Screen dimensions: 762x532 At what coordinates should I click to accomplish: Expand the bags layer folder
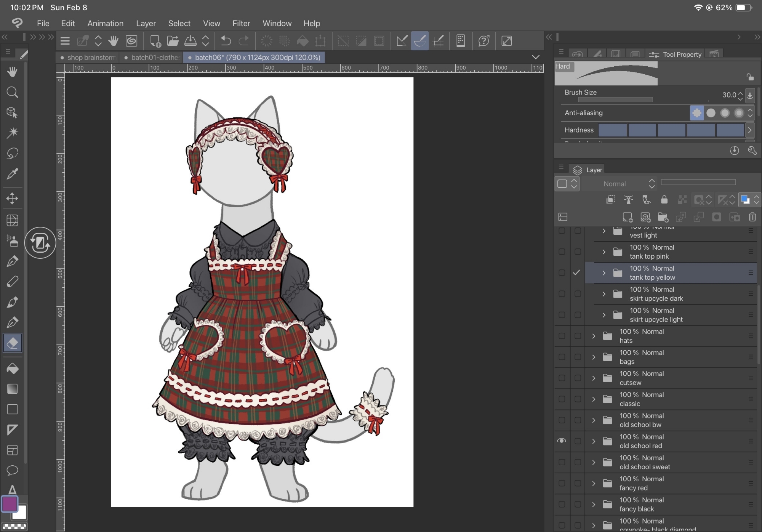(594, 357)
